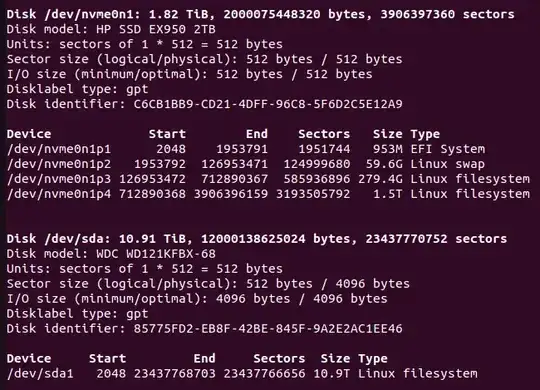Click the HP SSD EX950 2TB model text
Viewport: 540px width, 390px height.
tap(156, 29)
